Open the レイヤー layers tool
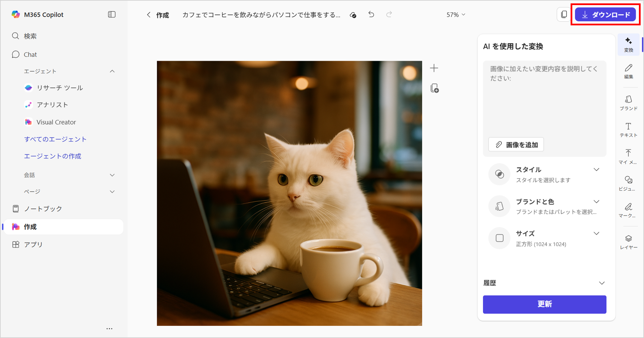 (x=628, y=242)
